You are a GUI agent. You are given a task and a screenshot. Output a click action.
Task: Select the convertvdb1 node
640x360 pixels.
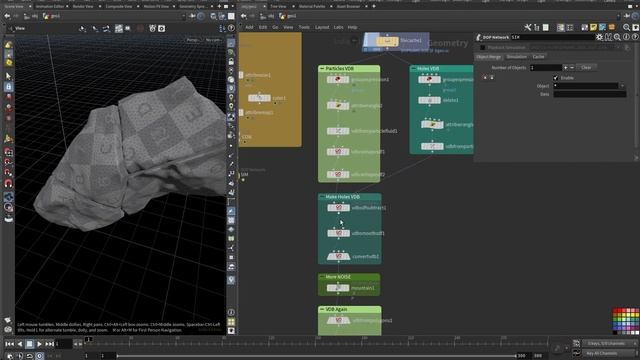click(x=338, y=256)
